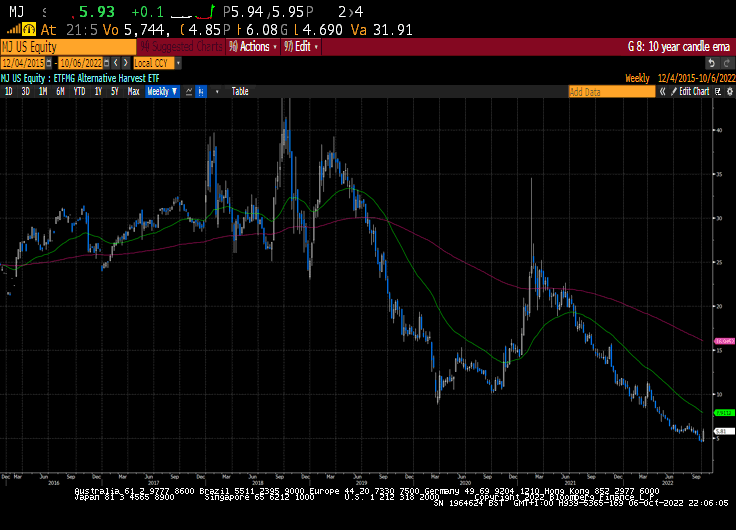Select the 6M range tab
The image size is (736, 530).
click(60, 92)
